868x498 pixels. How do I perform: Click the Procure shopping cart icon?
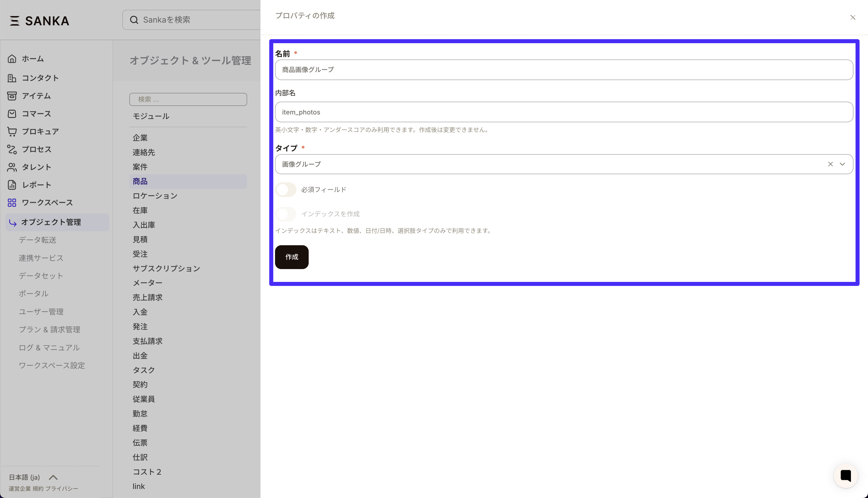[12, 131]
